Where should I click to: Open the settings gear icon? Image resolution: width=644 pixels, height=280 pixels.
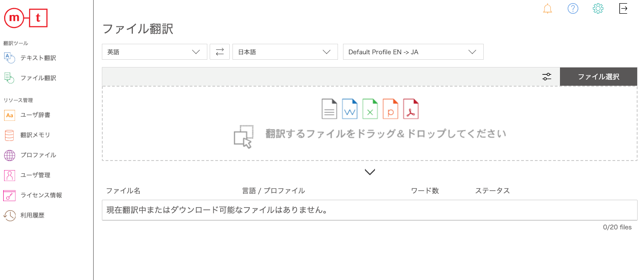(x=598, y=8)
